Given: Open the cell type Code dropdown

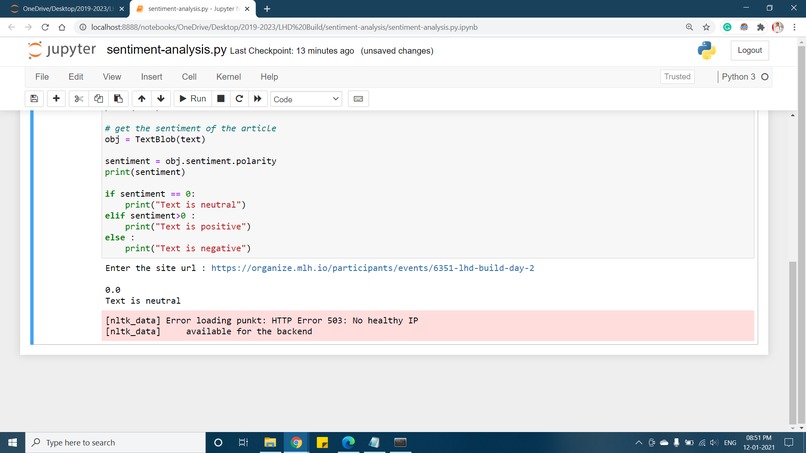Looking at the screenshot, I should (x=306, y=99).
